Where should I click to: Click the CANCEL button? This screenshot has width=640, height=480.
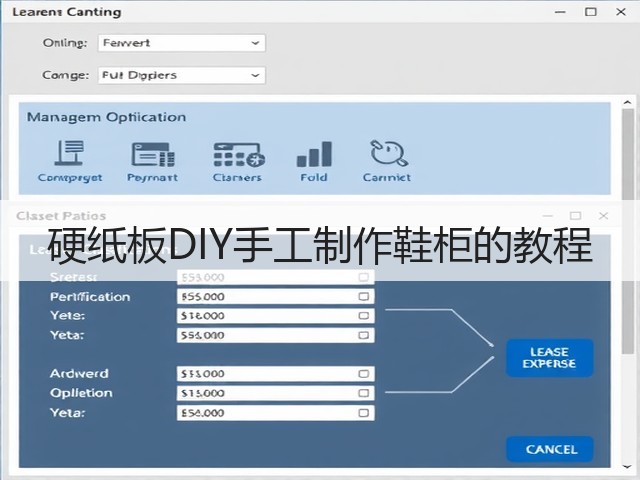(x=549, y=449)
